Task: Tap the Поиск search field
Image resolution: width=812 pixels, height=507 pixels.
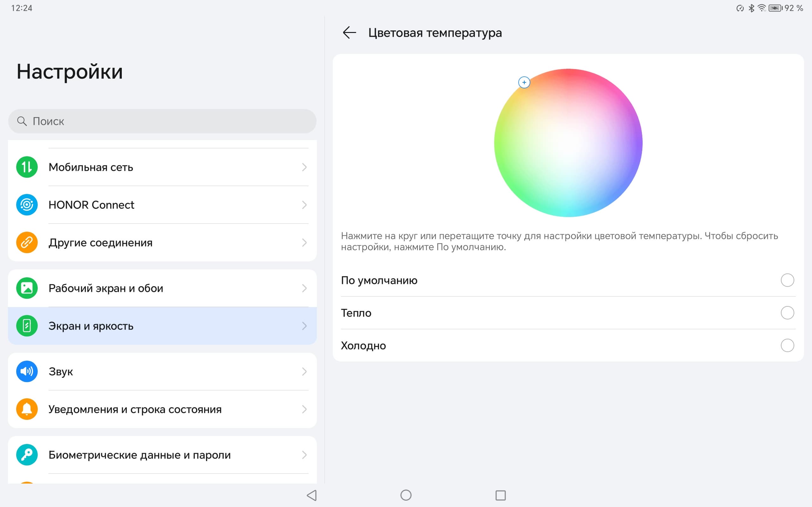Action: (162, 121)
